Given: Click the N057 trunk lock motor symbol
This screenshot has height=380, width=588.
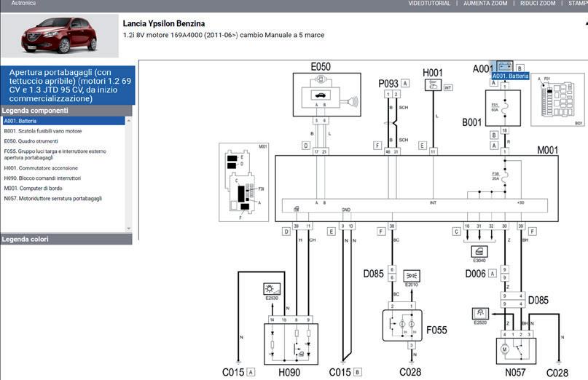Looking at the screenshot, I should [x=516, y=351].
